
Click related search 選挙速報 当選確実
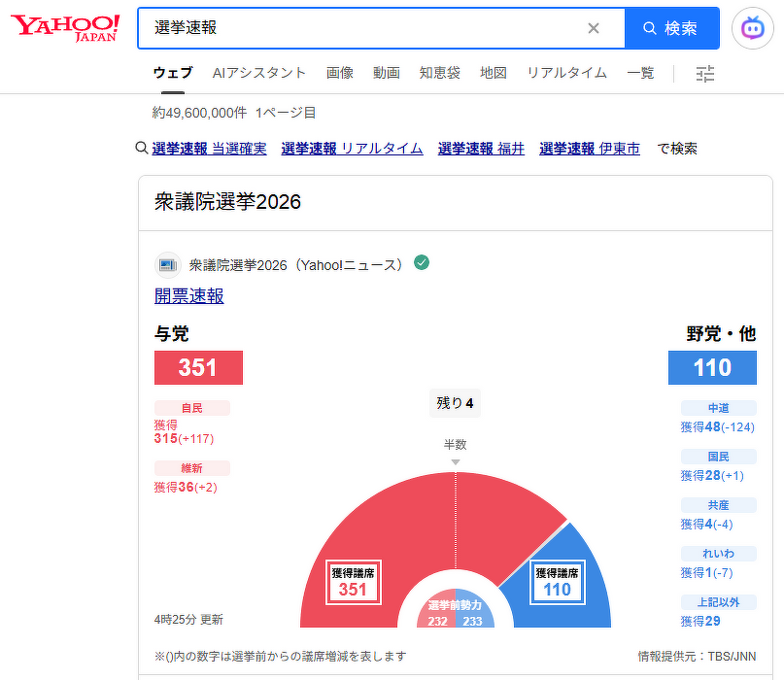pos(209,149)
